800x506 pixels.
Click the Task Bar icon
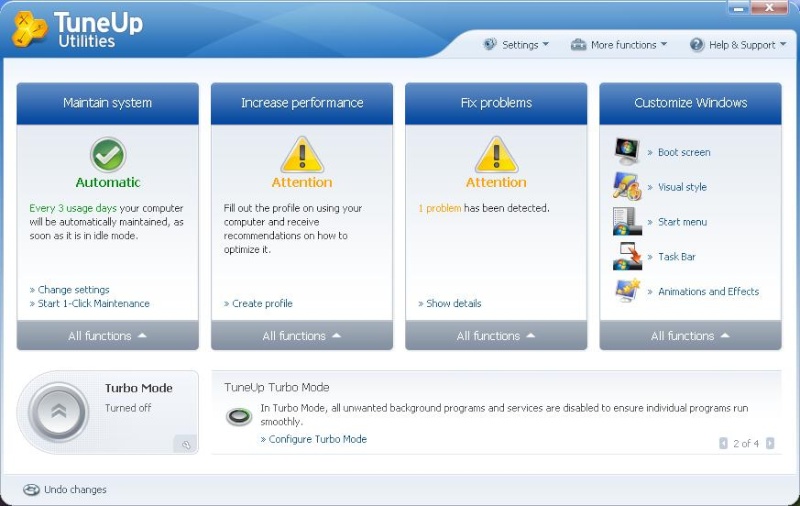pos(627,256)
